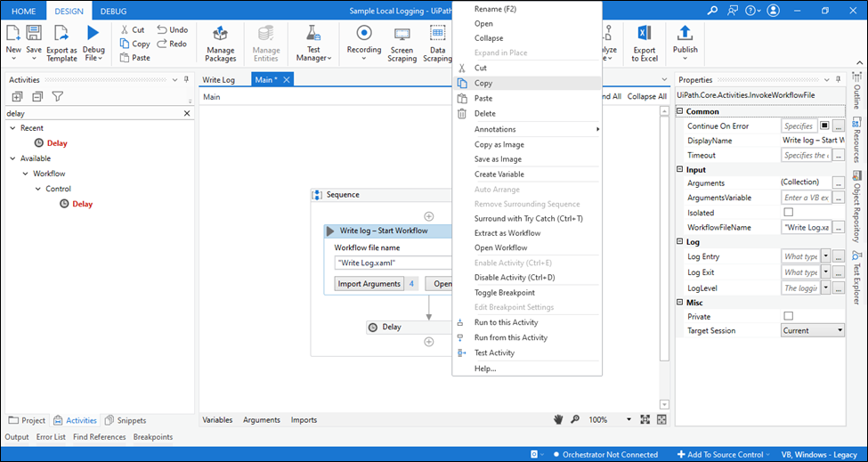This screenshot has height=462, width=868.
Task: Choose Surround with Try Catch
Action: [527, 219]
